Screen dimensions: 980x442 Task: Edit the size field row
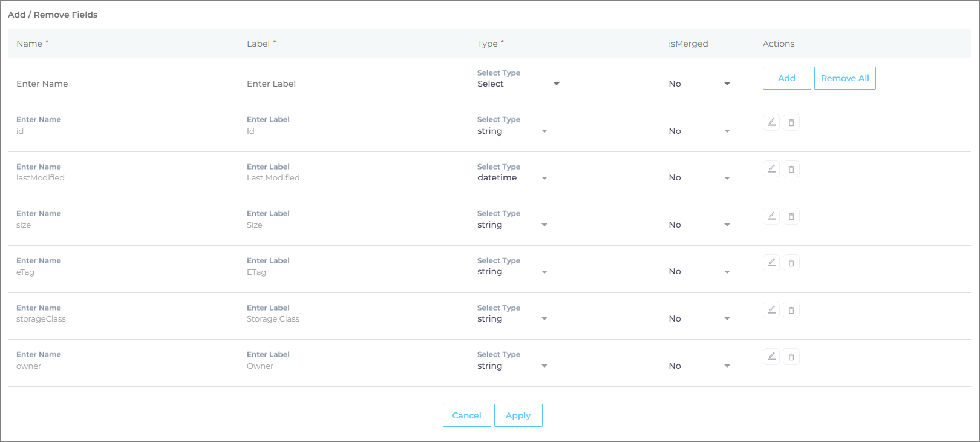(x=771, y=216)
